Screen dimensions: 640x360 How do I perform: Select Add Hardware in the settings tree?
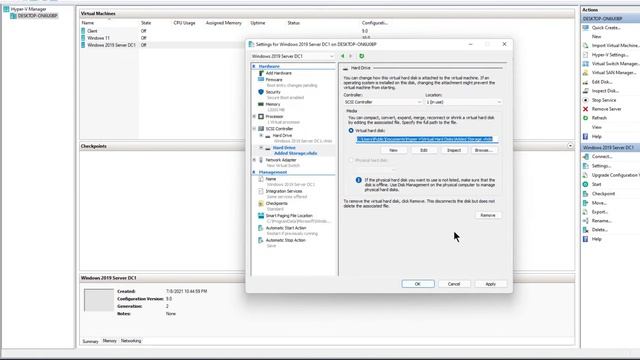[x=278, y=73]
